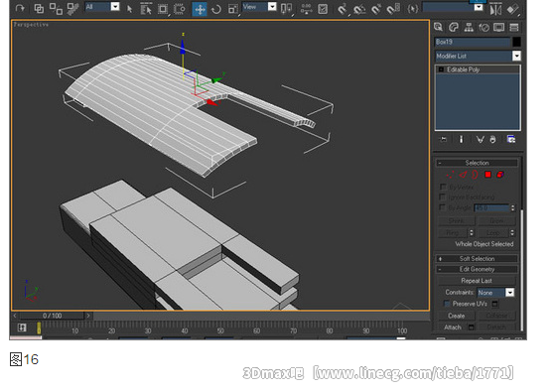Open the Create command panel tab
The height and width of the screenshot is (392, 553).
439,27
